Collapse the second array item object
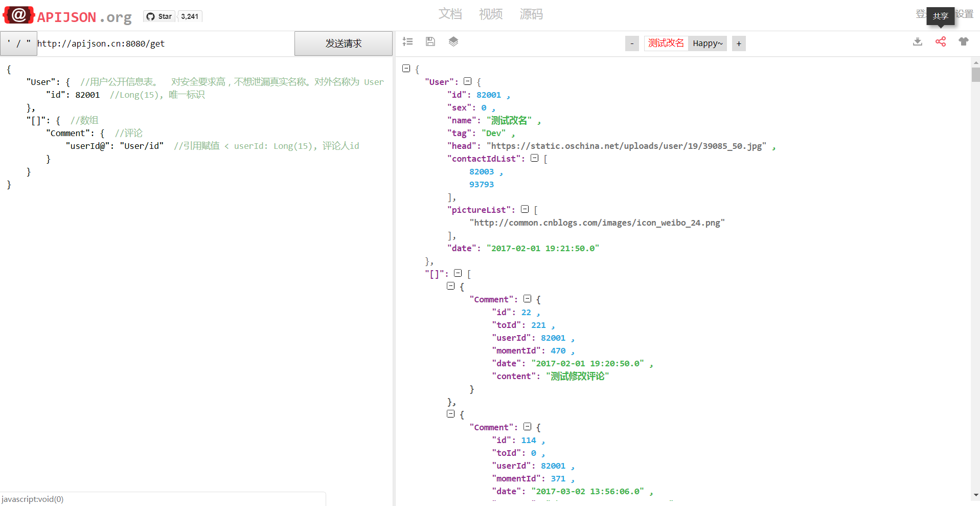 pos(451,414)
